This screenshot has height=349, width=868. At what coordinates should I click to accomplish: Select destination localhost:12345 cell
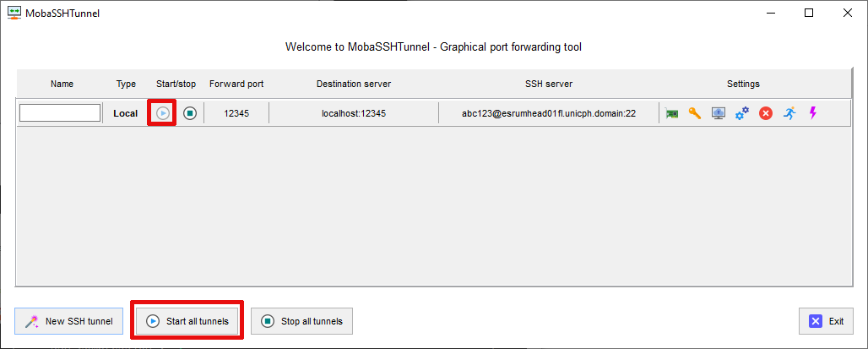coord(354,113)
